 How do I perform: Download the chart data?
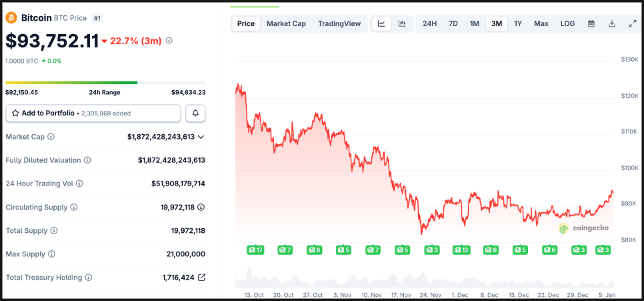coord(612,24)
